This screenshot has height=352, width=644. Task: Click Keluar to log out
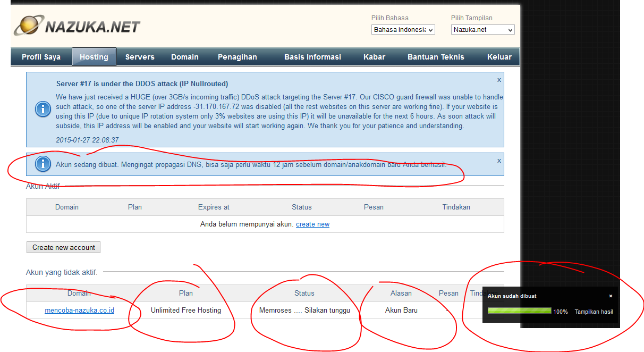499,57
